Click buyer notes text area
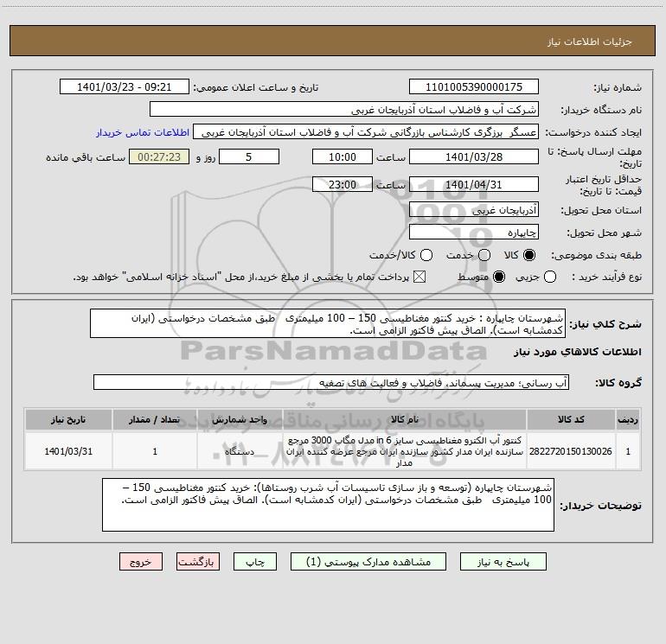The height and width of the screenshot is (644, 666). pos(328,504)
